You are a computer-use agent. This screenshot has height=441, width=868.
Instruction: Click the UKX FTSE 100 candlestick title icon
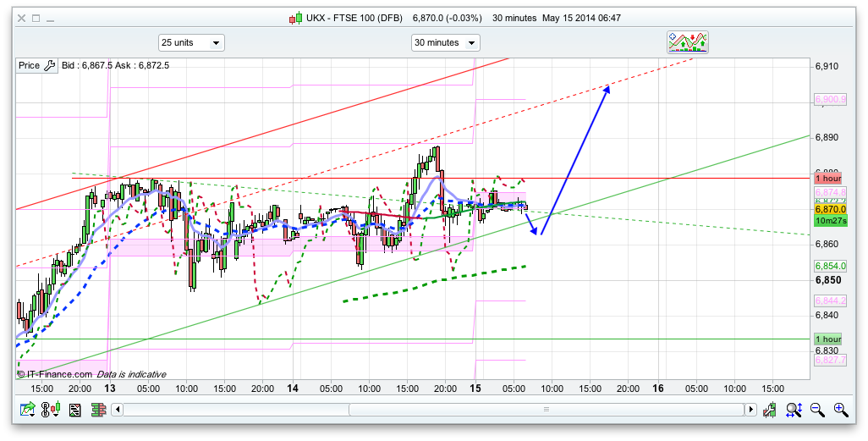[x=295, y=18]
